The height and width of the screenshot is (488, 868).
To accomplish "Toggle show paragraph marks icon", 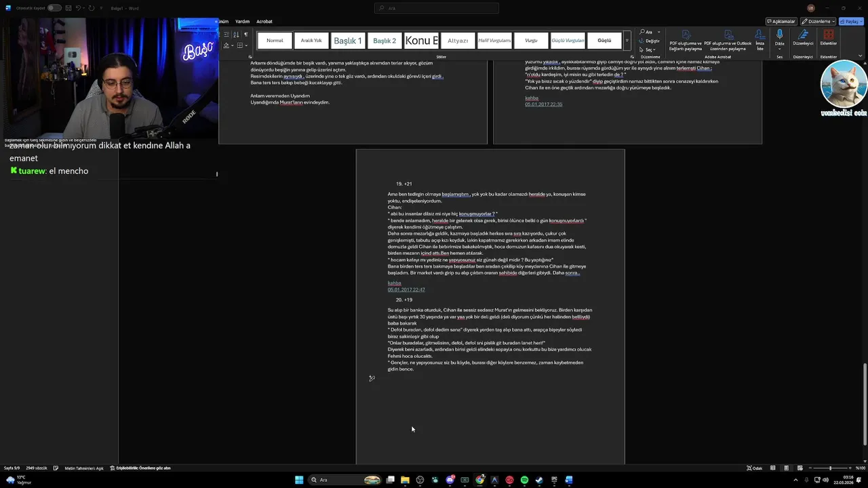I will point(245,34).
